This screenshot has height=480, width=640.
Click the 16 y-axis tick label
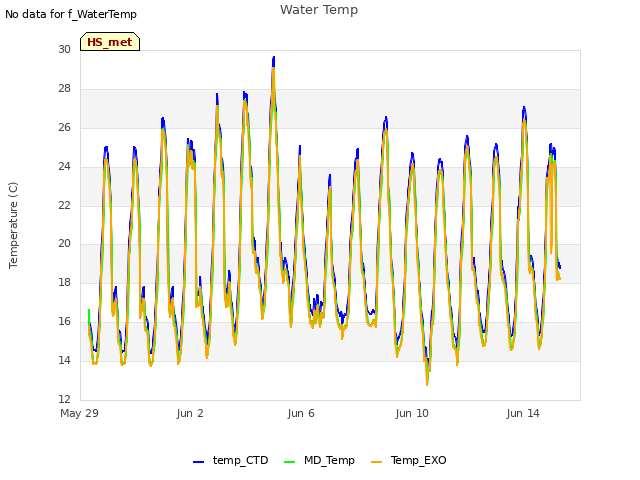[x=64, y=321]
